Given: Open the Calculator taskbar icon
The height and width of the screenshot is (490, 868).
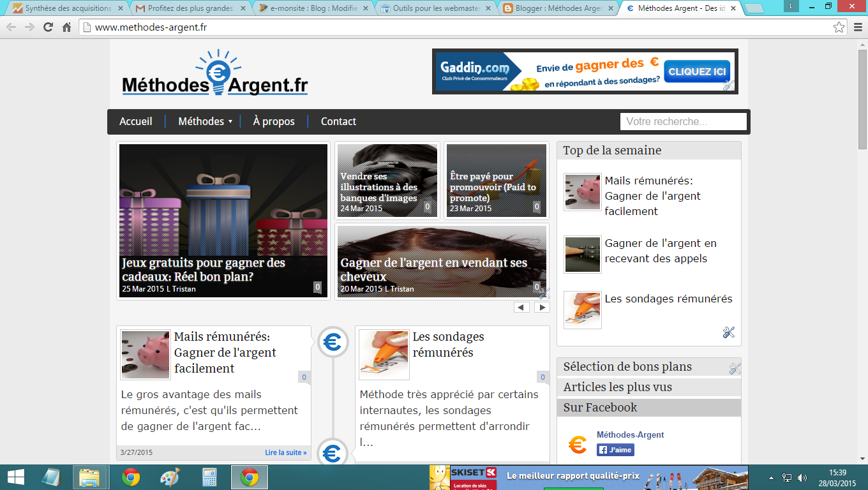Looking at the screenshot, I should [209, 477].
